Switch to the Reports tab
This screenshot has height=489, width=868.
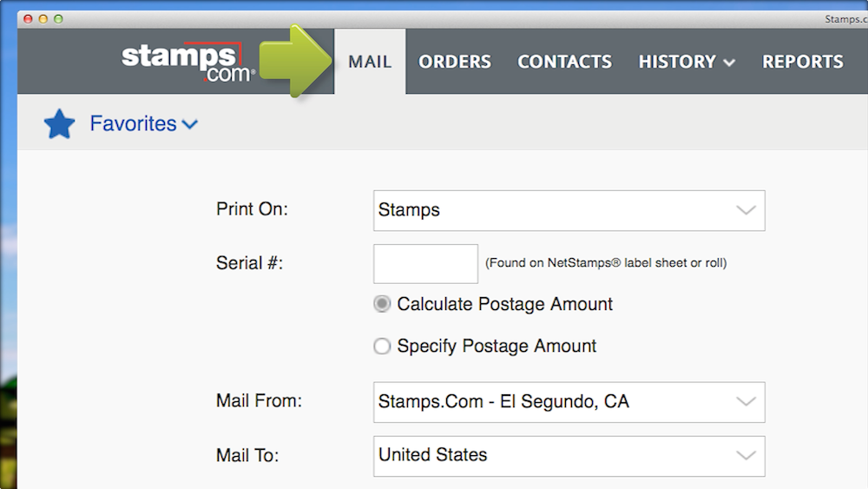(x=802, y=62)
